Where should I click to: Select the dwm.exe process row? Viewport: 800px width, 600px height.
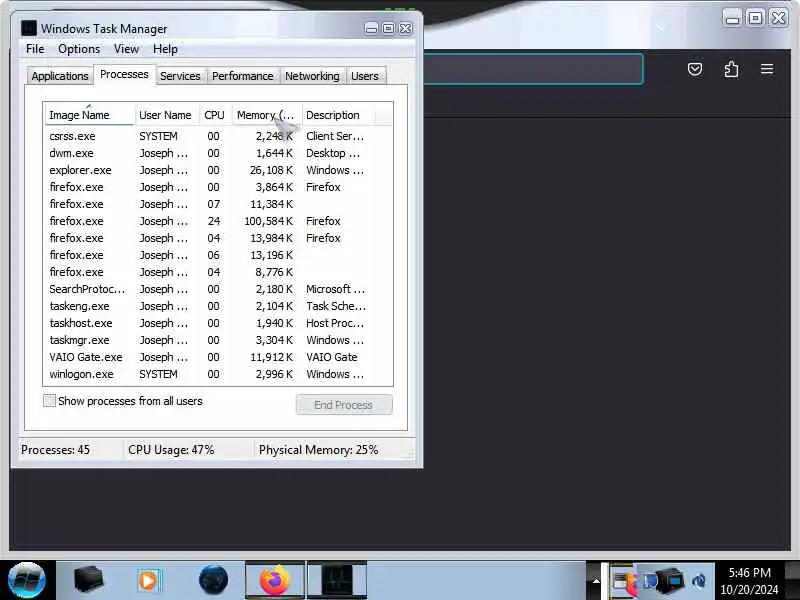(218, 153)
